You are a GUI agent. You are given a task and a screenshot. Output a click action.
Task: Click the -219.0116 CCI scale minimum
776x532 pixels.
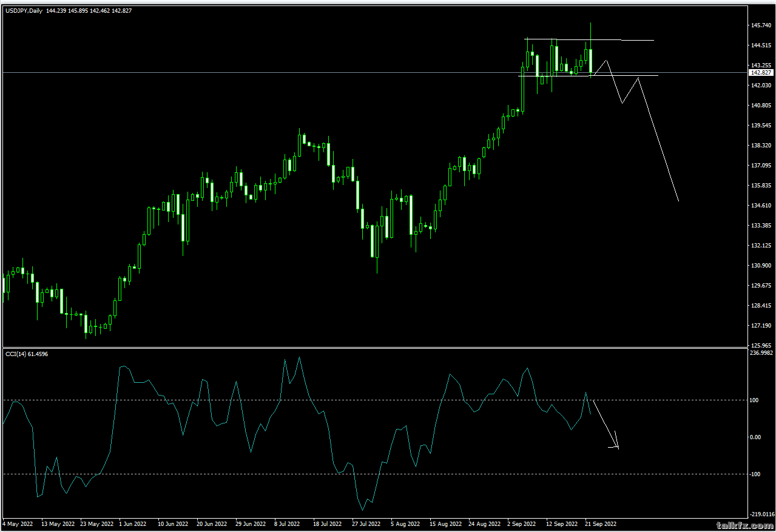762,514
